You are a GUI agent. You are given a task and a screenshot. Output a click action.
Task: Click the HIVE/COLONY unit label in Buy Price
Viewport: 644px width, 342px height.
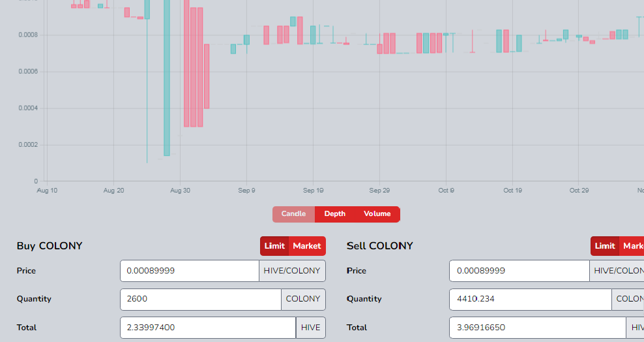[292, 271]
